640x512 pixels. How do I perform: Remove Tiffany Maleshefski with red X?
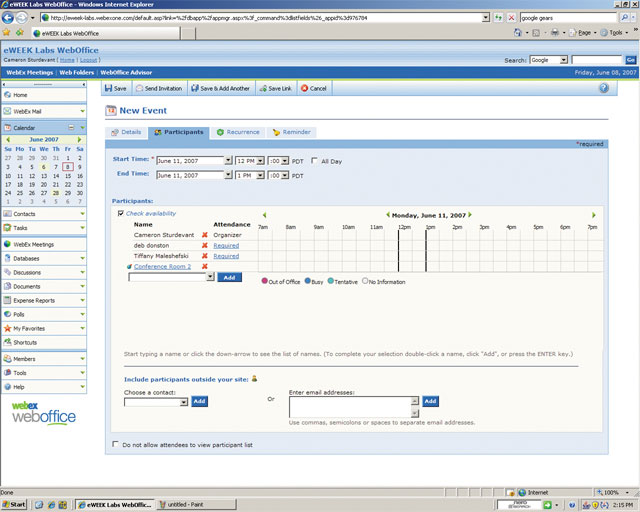click(205, 256)
